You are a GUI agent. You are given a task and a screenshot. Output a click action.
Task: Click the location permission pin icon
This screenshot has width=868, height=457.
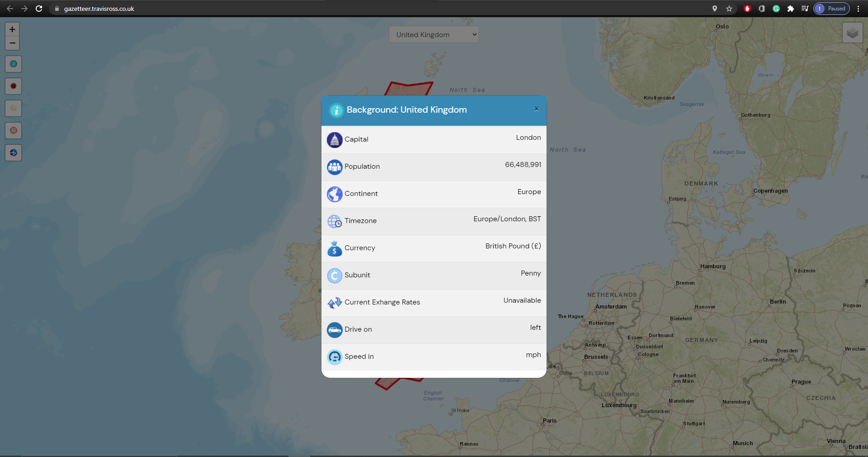(715, 9)
